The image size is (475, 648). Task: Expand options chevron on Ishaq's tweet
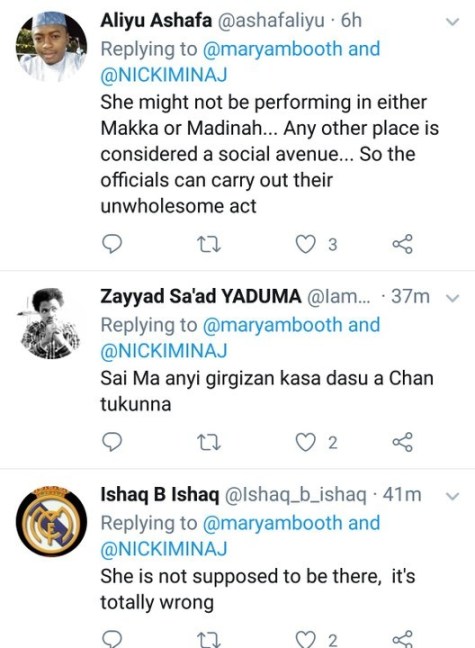click(x=453, y=496)
